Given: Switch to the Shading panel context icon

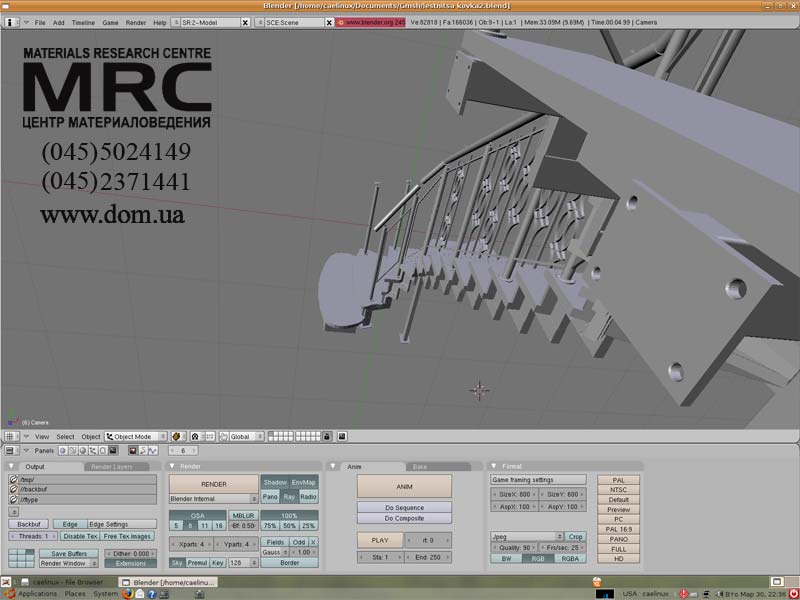Looking at the screenshot, I should tap(83, 451).
